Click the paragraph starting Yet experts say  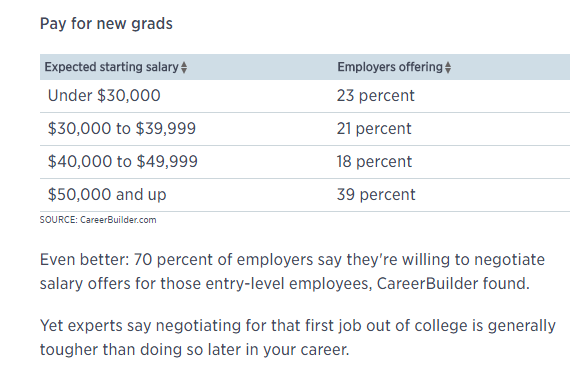[x=298, y=337]
